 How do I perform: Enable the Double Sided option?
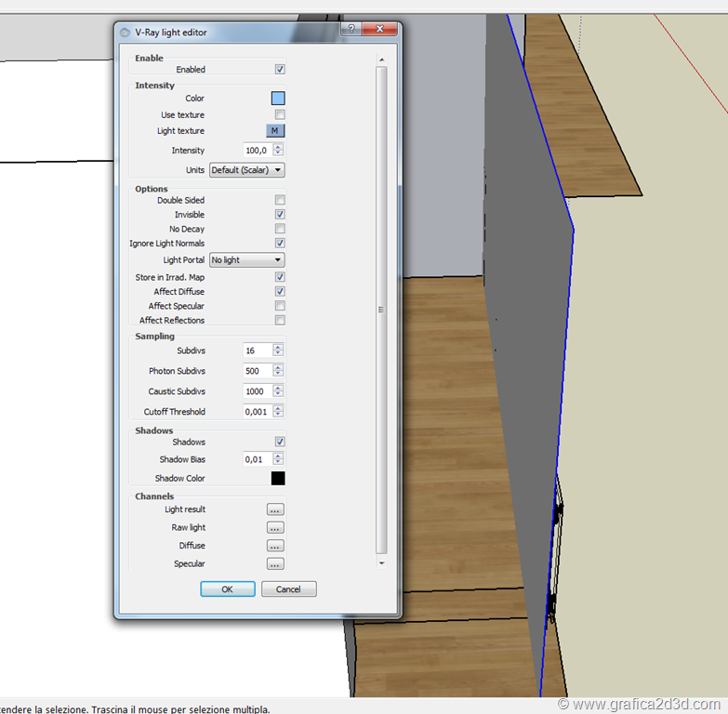[280, 200]
